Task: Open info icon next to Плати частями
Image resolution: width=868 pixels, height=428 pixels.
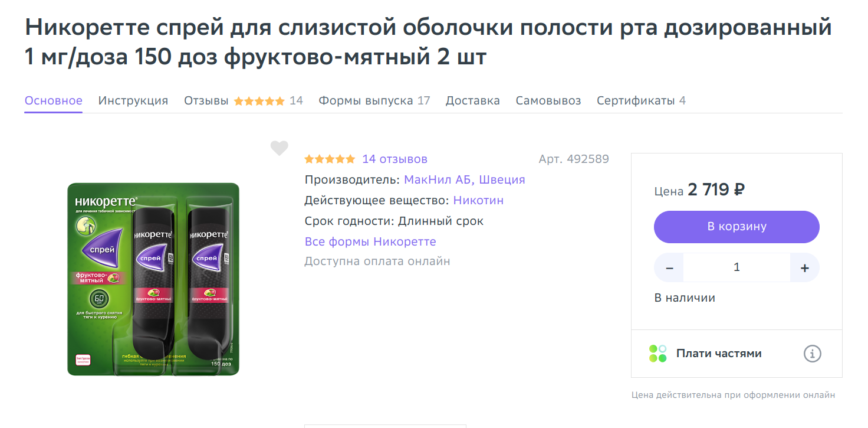Action: point(812,354)
